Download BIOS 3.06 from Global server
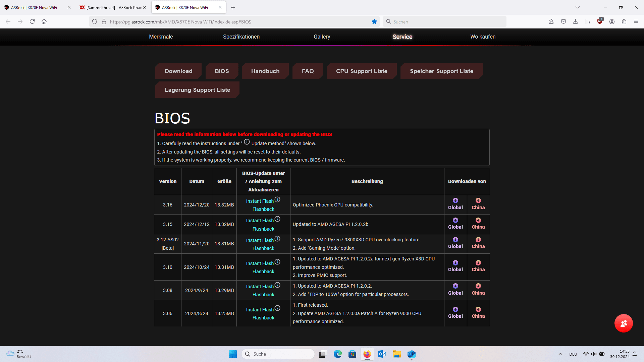644x362 pixels. [455, 313]
